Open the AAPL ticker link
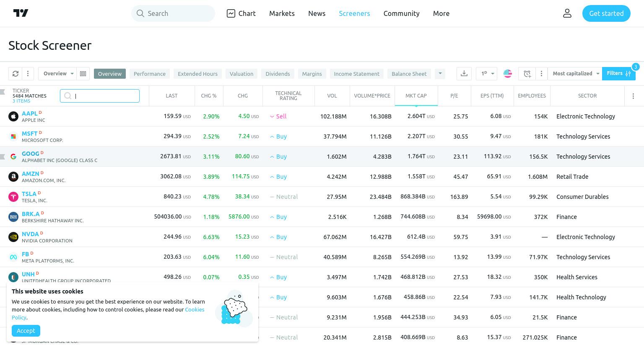The width and height of the screenshot is (644, 345). pyautogui.click(x=29, y=113)
